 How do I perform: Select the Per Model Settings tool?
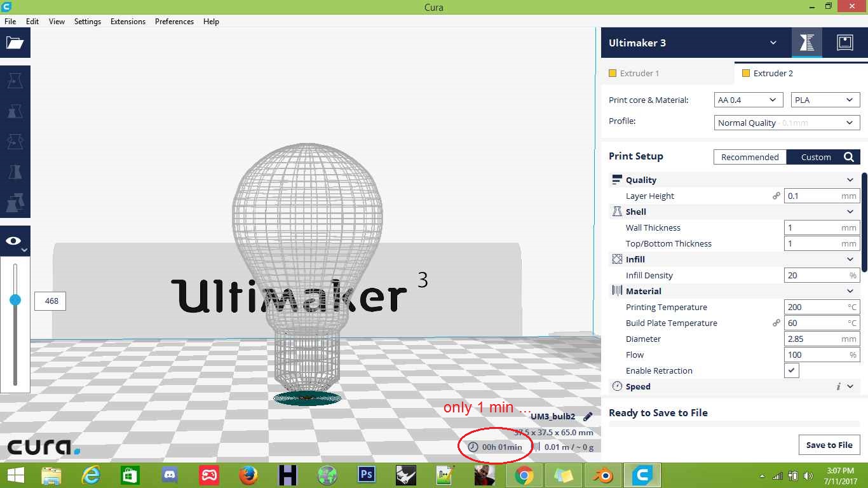coord(15,202)
